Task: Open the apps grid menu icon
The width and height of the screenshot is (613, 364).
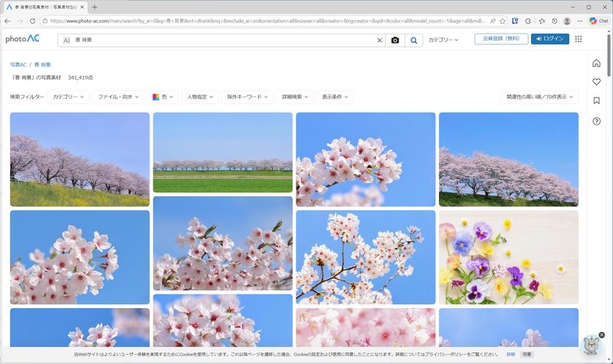Action: tap(579, 39)
